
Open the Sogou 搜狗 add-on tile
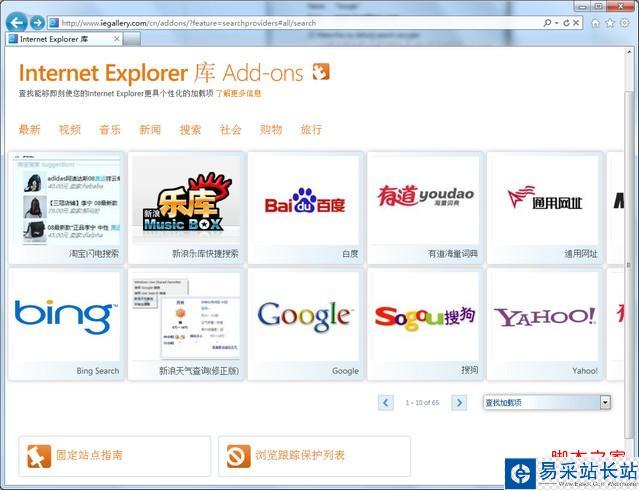pos(425,324)
